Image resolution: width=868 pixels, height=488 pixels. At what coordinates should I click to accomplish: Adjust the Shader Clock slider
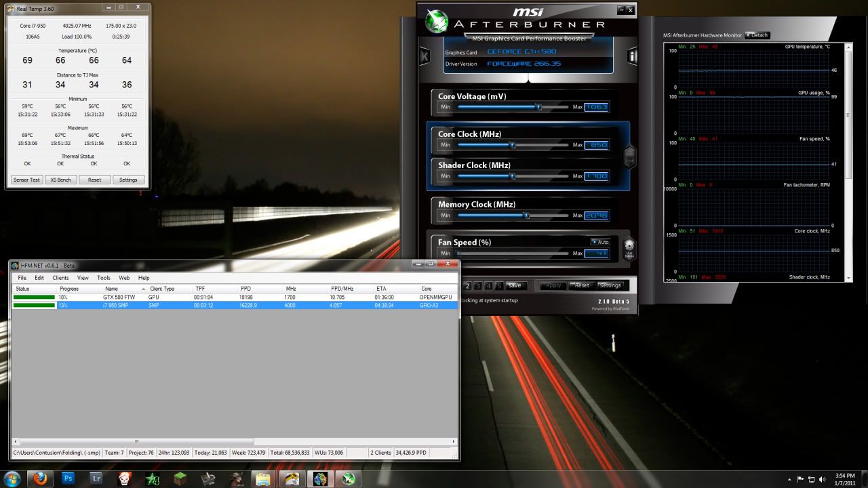(x=513, y=176)
